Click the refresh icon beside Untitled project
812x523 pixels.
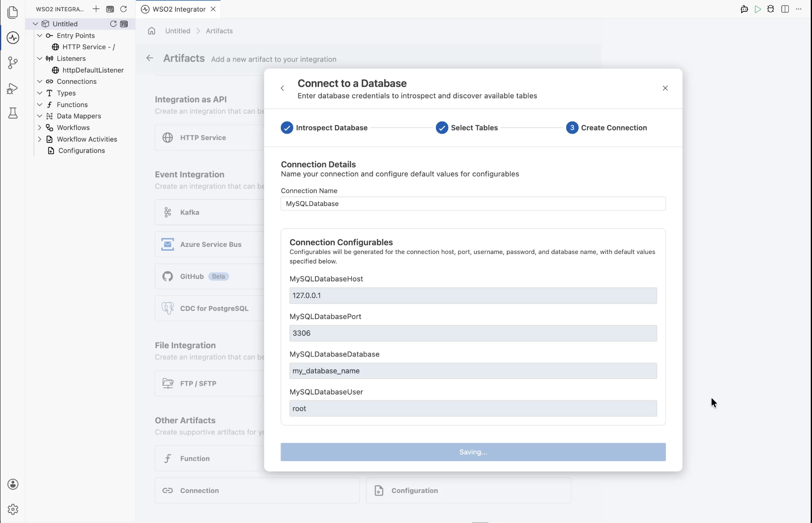point(113,24)
